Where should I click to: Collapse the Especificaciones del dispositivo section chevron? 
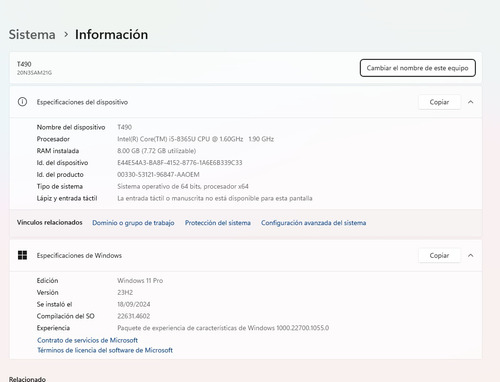point(471,102)
